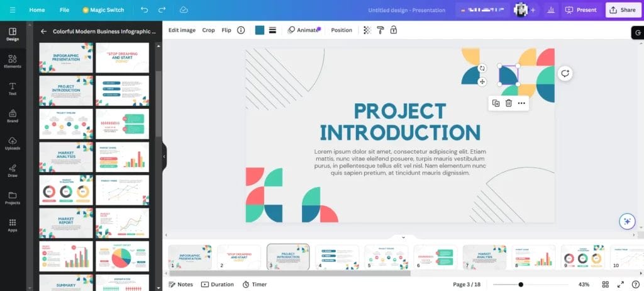
Task: Apply the Stop Dreaming quote template slide
Action: tap(123, 57)
